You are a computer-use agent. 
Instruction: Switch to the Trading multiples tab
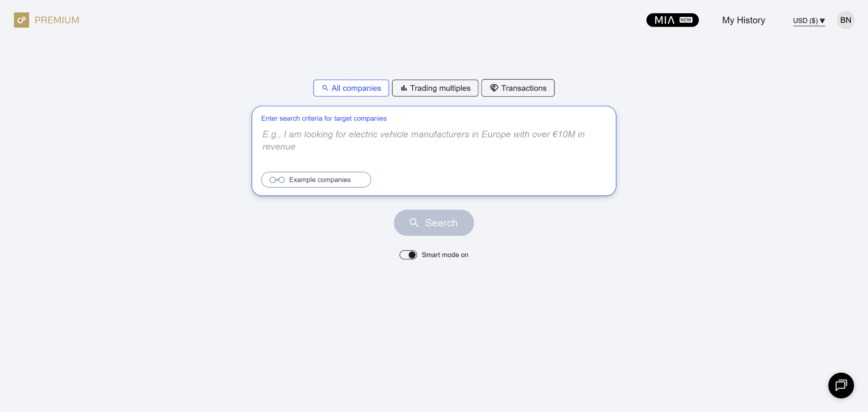435,88
